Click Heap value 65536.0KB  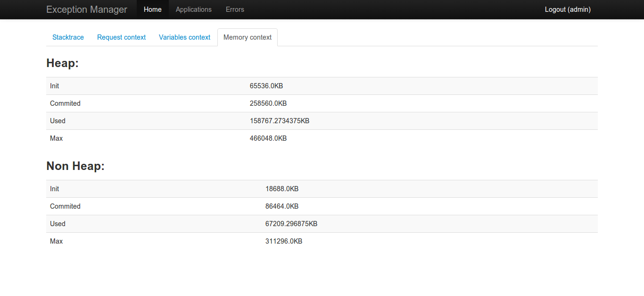(266, 86)
